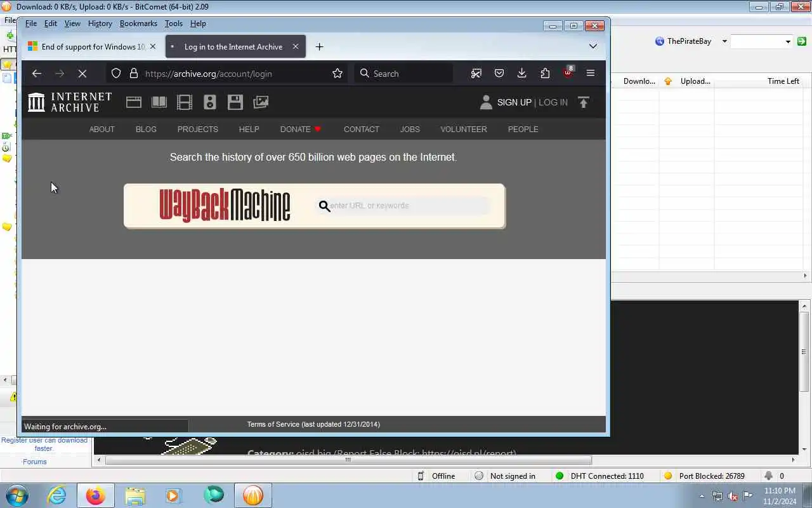Open the Firefox Bookmarks menu
The image size is (812, 508).
(x=138, y=23)
